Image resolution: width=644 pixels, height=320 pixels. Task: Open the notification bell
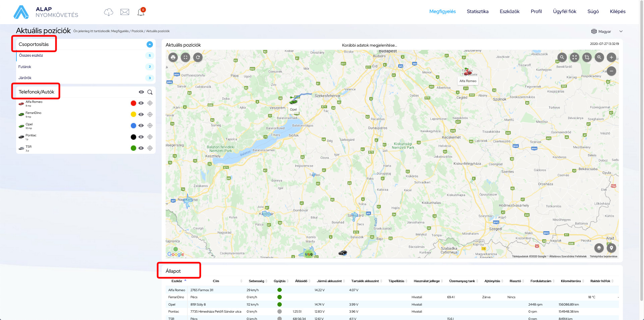pyautogui.click(x=141, y=12)
